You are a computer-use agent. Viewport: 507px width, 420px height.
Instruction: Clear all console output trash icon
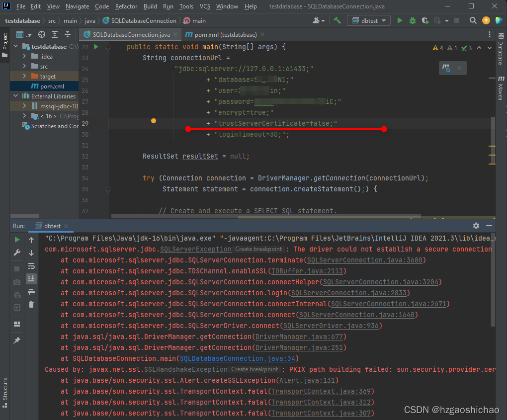coord(31,305)
